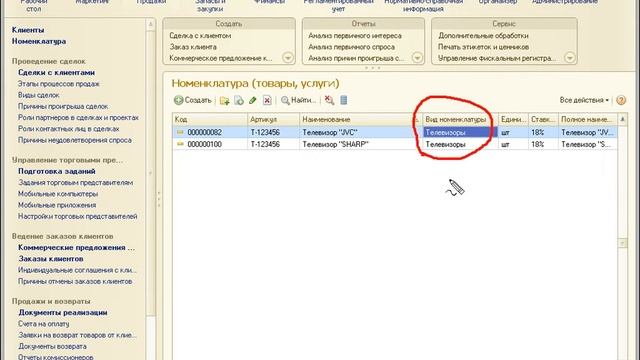This screenshot has width=640, height=360.
Task: Create Коммерческое предложение from Создать panel
Action: tap(220, 58)
